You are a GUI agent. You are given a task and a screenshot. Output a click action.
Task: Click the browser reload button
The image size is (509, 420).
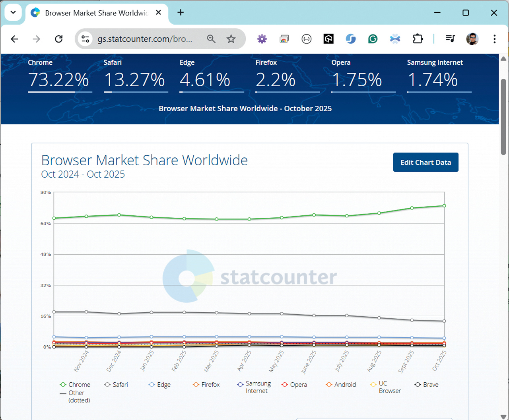(x=59, y=39)
